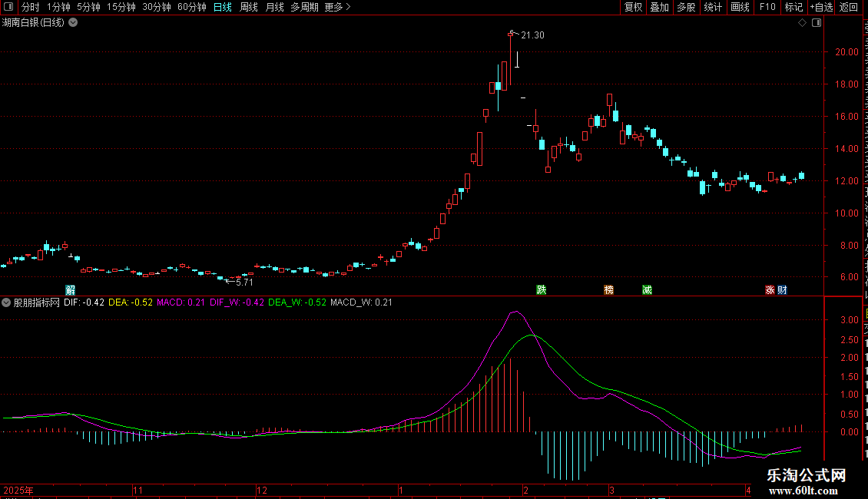Expand the 更多 period options
868x499 pixels.
pos(337,7)
